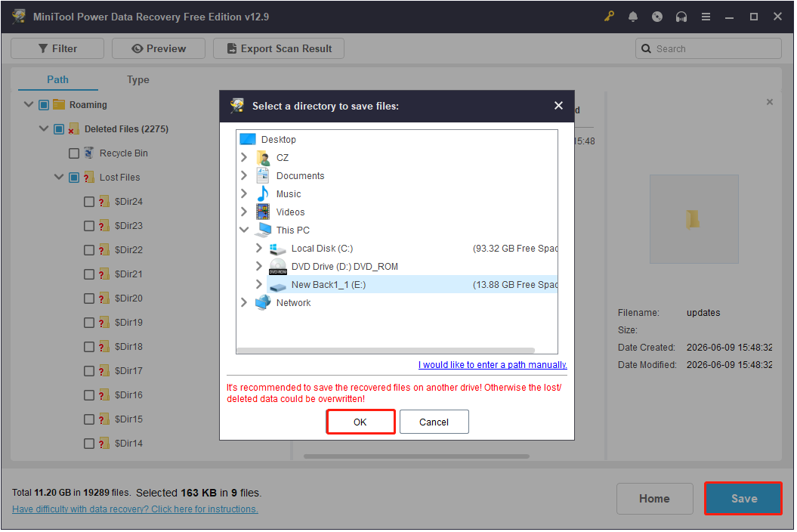Open the Filter options
This screenshot has width=797, height=532.
pyautogui.click(x=57, y=49)
